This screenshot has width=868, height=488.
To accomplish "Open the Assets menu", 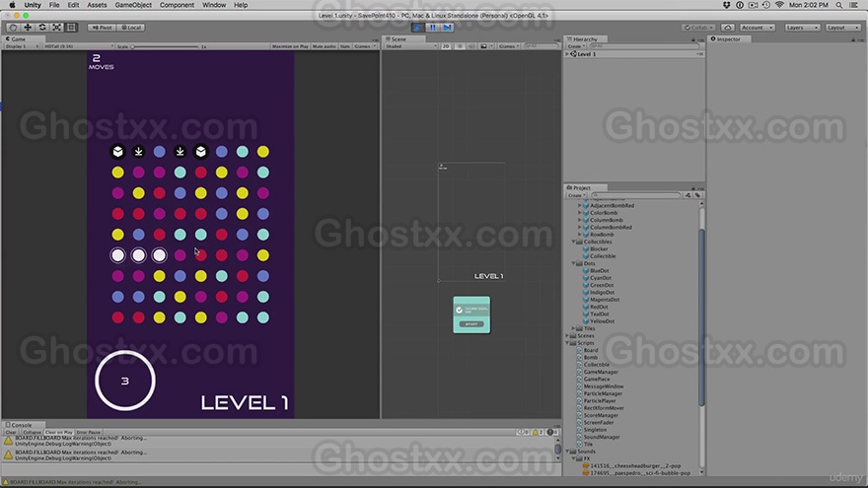I will [x=97, y=5].
